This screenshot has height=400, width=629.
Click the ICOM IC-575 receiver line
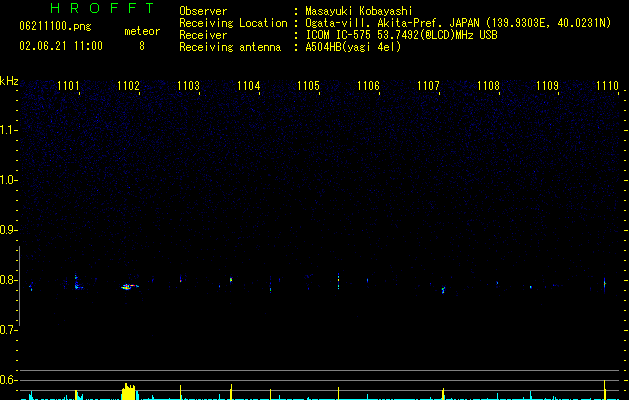(401, 35)
